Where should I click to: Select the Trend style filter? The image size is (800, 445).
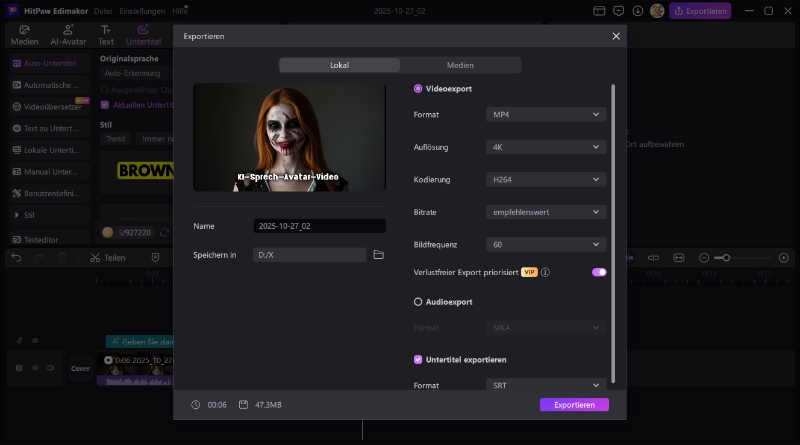coord(115,139)
